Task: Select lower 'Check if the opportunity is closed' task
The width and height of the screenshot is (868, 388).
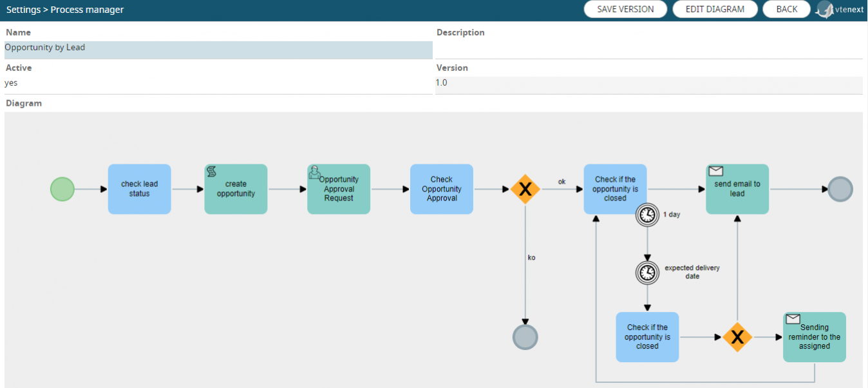Action: tap(647, 337)
